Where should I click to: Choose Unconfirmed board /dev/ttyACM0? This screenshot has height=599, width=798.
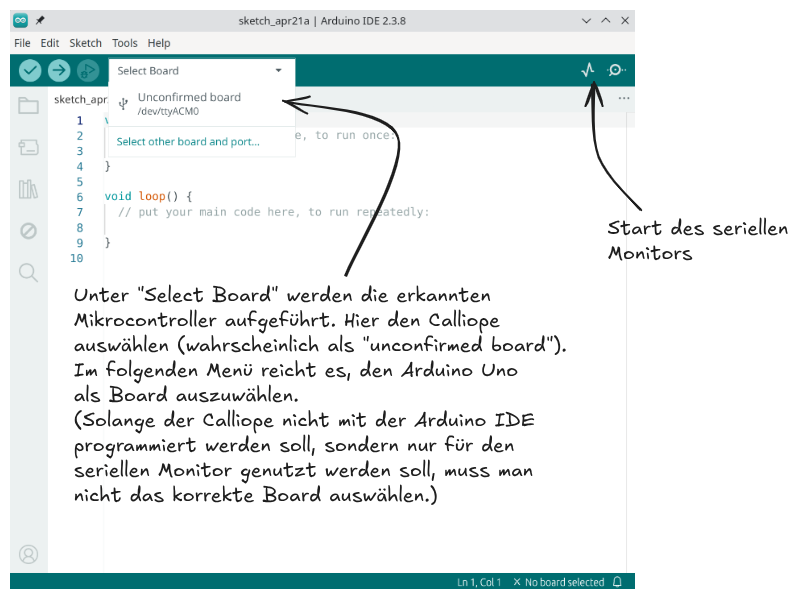pos(202,104)
